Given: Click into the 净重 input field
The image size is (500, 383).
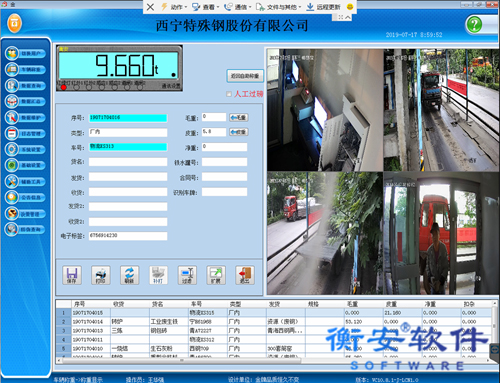Looking at the screenshot, I should click(x=225, y=147).
